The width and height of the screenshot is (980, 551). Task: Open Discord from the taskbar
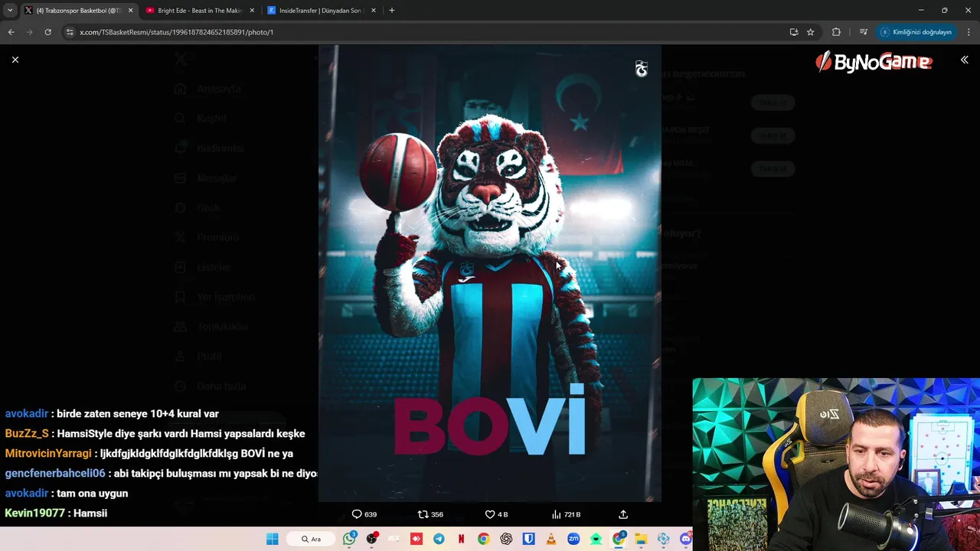click(x=685, y=539)
